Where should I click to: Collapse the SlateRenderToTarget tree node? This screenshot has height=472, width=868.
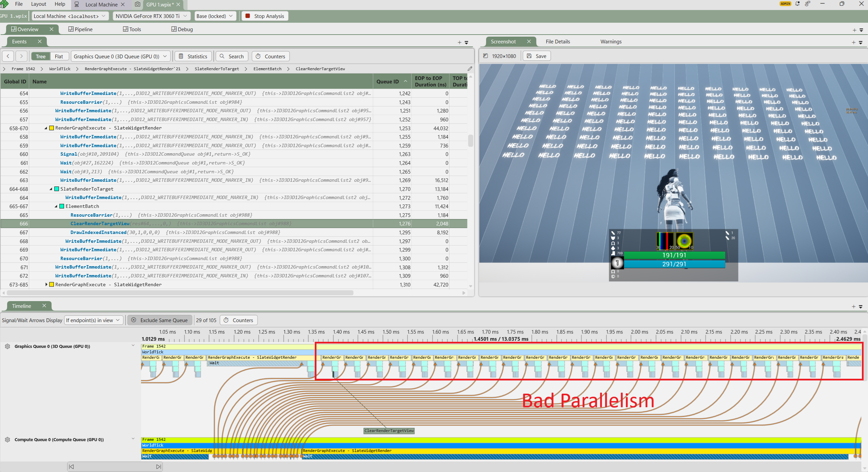[x=51, y=189]
